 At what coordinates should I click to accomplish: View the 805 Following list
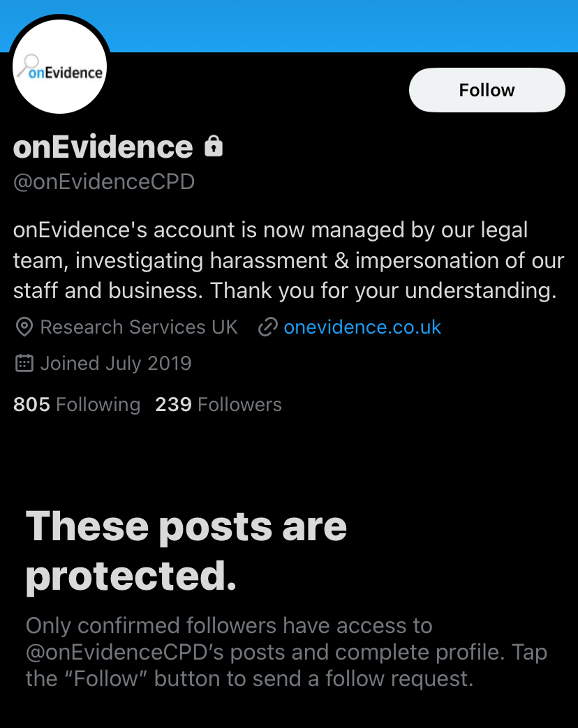(77, 404)
